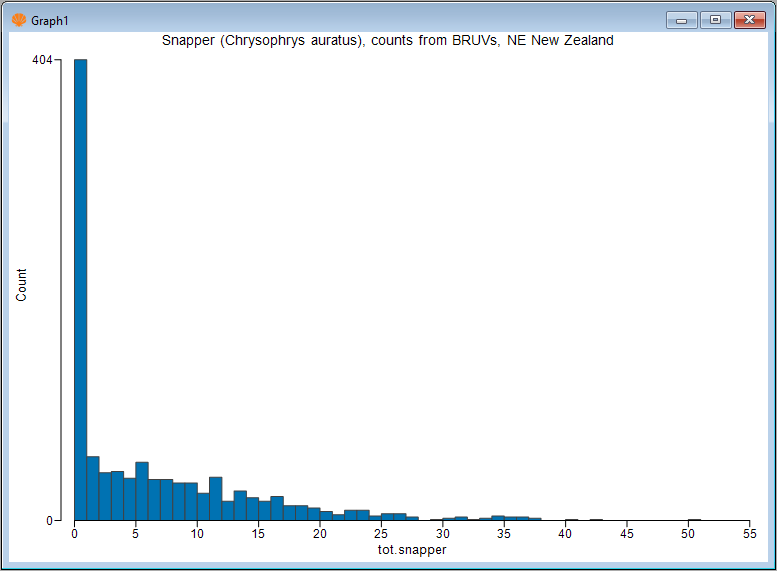Image resolution: width=777 pixels, height=571 pixels.
Task: Click the x-axis tick label 20
Action: 320,535
